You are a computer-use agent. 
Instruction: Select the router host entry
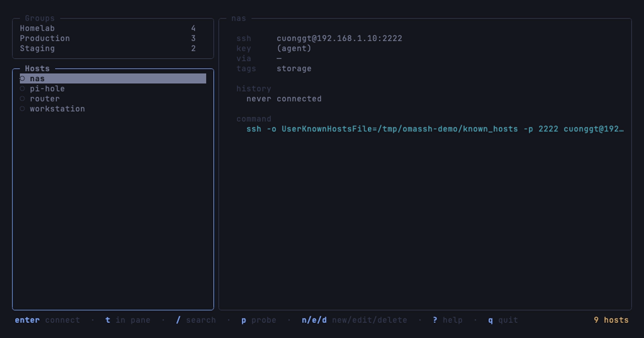tap(113, 99)
